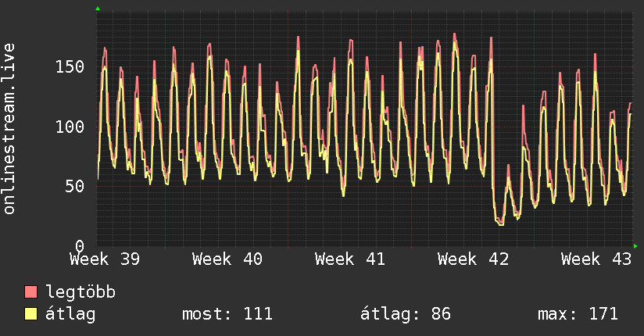The image size is (644, 336).
Task: Click the Week 43 axis label
Action: click(596, 259)
